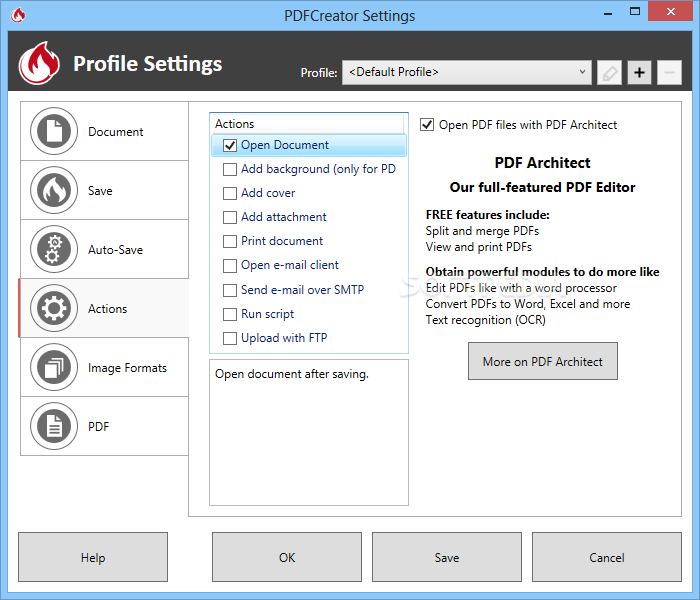Select the 'Upload with FTP' text

pos(284,338)
